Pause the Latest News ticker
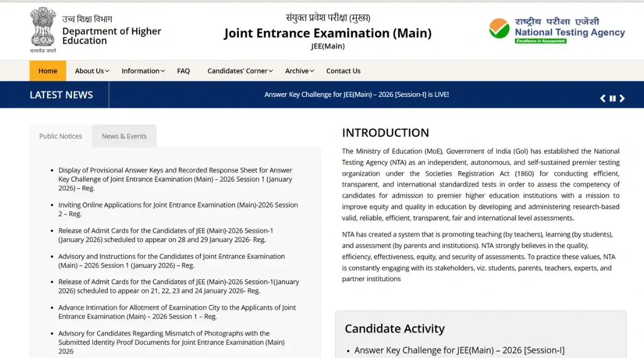644x358 pixels. pyautogui.click(x=612, y=98)
